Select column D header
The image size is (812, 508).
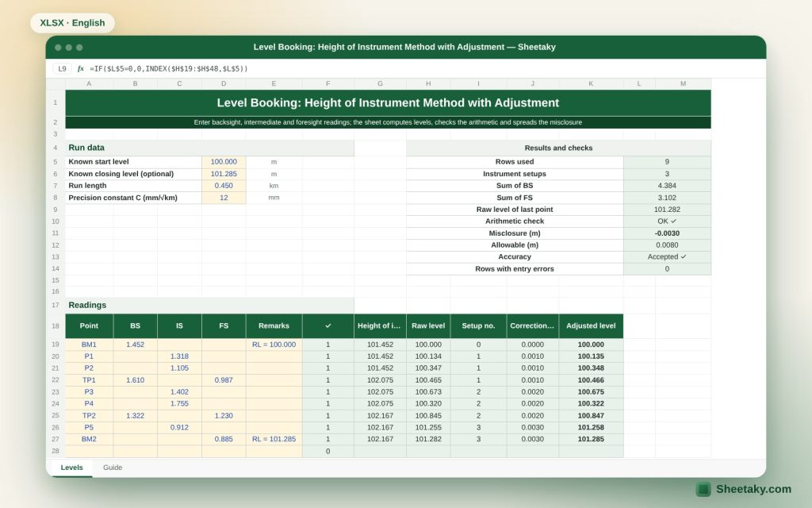pos(224,83)
